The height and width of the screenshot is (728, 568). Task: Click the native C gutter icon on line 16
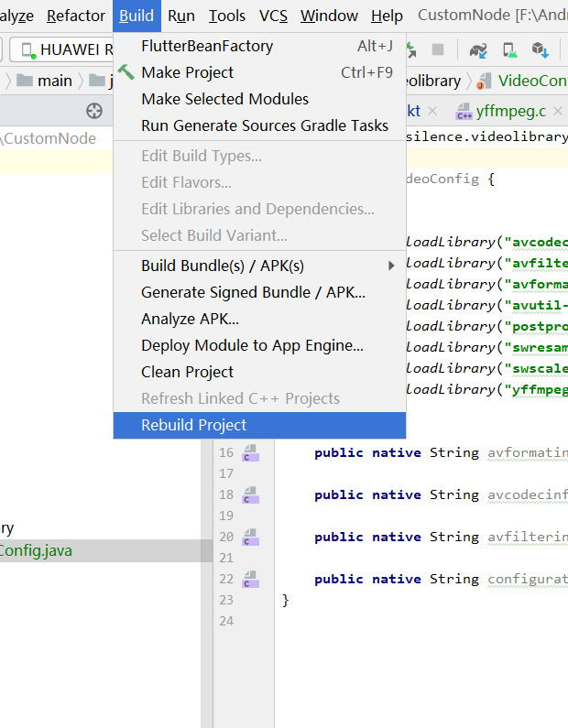251,453
